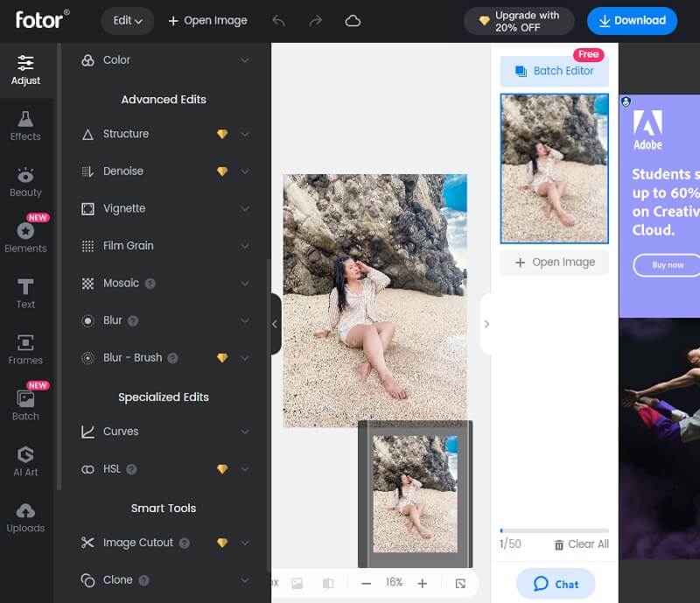Click Clear All images link
Viewport: 700px width, 603px height.
click(581, 544)
